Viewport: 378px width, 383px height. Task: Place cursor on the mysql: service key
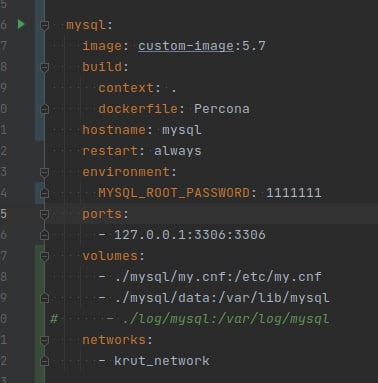pos(89,25)
